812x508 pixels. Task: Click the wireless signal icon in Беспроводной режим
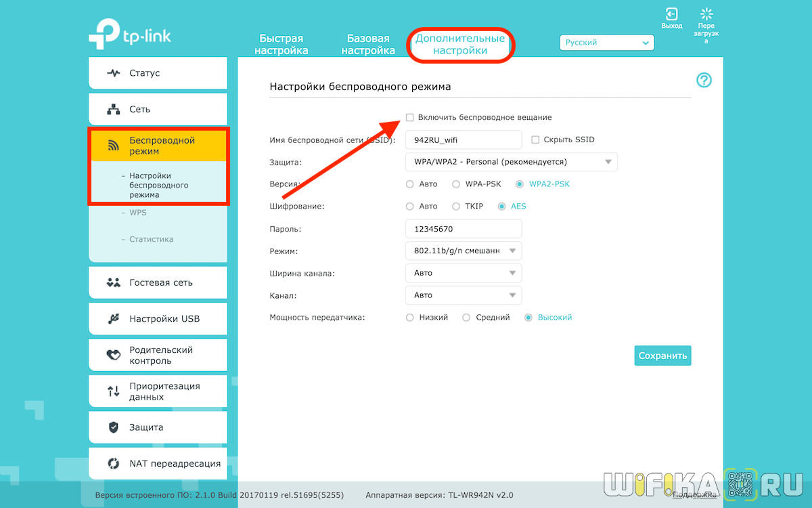click(x=114, y=146)
